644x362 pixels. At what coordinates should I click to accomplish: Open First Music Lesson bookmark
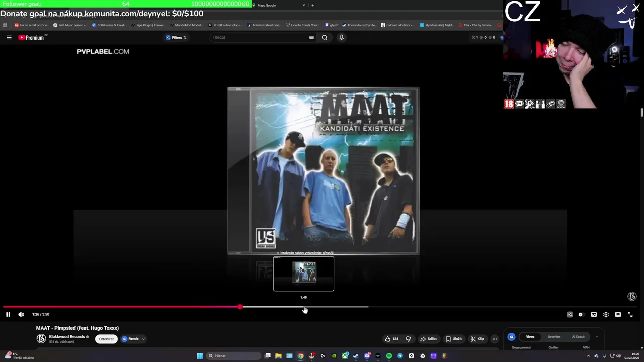click(70, 25)
